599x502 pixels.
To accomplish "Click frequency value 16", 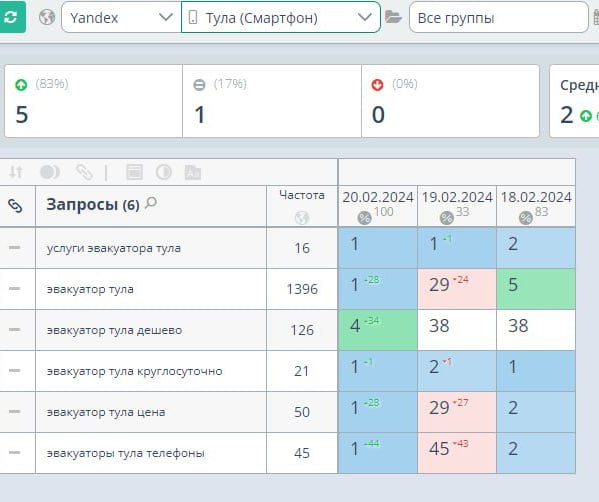I will (302, 248).
